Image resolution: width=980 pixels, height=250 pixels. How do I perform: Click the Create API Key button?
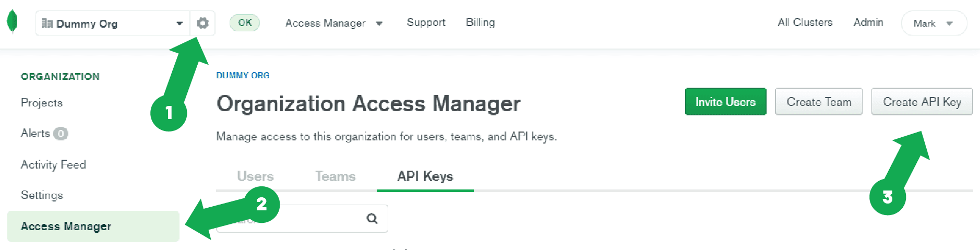922,102
